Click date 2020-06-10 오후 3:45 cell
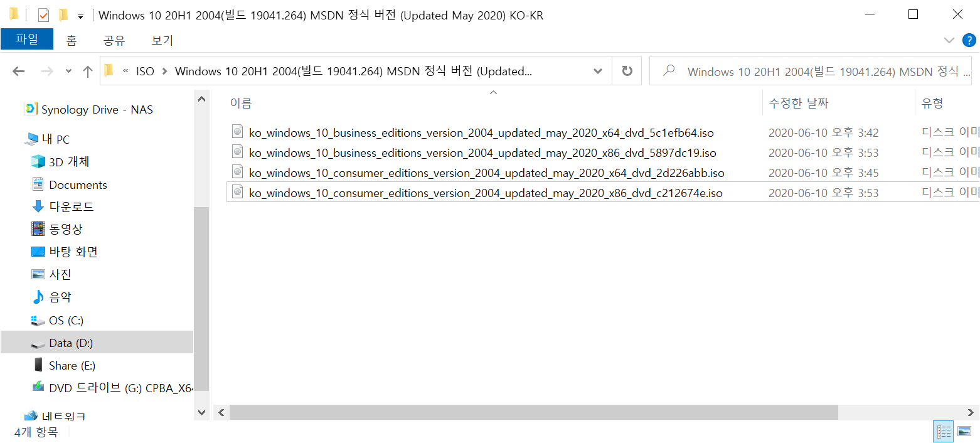 tap(823, 173)
